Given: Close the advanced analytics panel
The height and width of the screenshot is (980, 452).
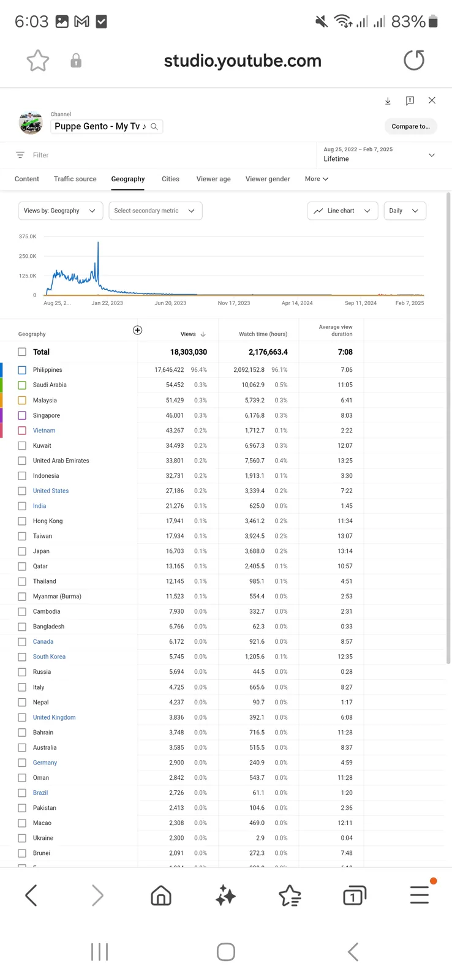Looking at the screenshot, I should [432, 100].
